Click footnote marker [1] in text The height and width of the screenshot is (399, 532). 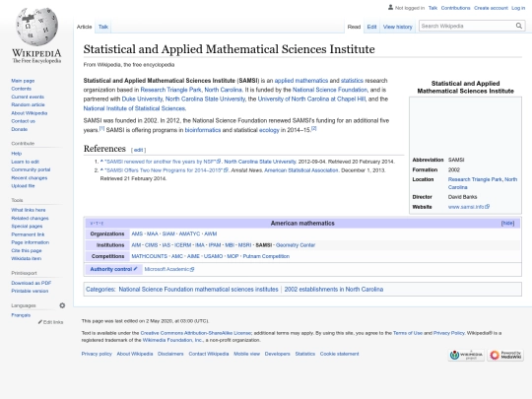click(x=101, y=128)
